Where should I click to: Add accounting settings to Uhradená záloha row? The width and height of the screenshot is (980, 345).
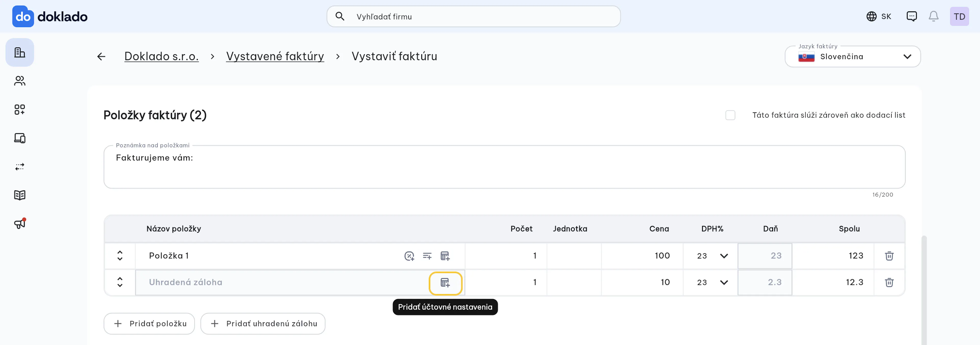[x=445, y=283]
